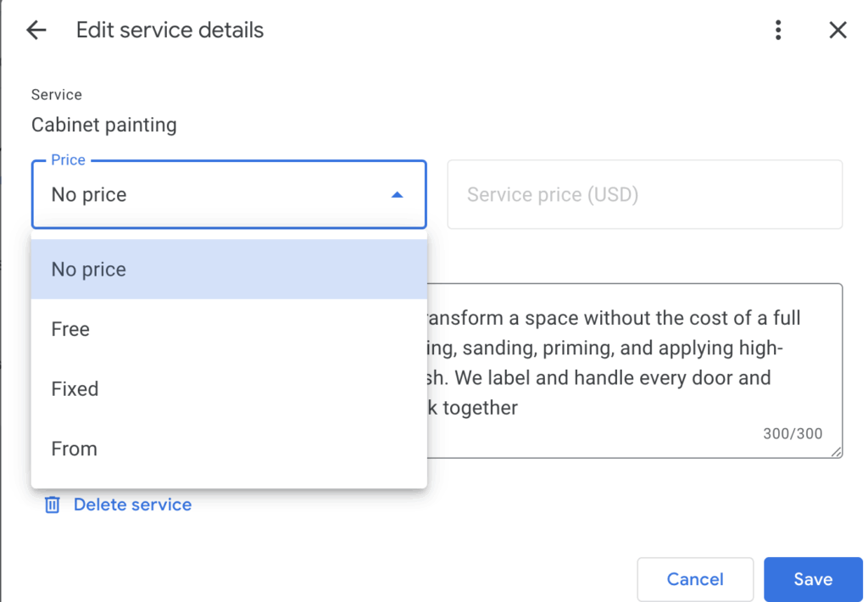Viewport: 868px width, 602px height.
Task: Click the Price combo box showing No price
Action: [212, 195]
